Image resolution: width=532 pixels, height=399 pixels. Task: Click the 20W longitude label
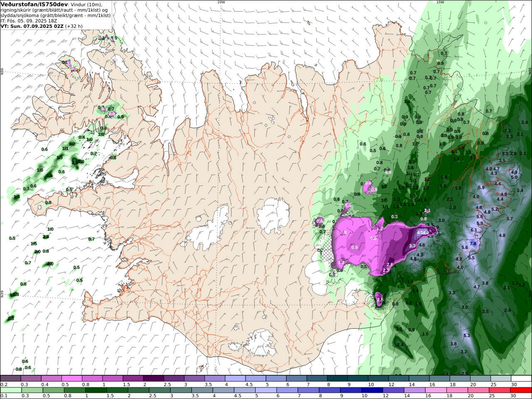(221, 2)
